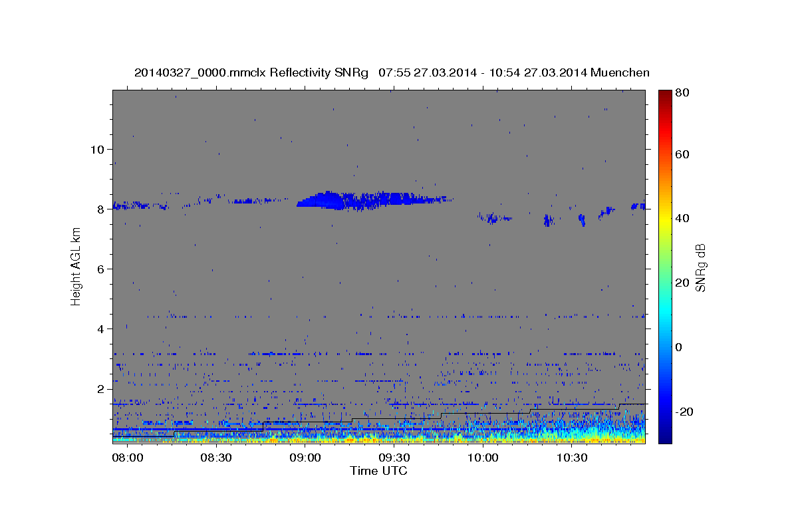Click the height tick label 8
The image size is (798, 532).
(x=100, y=209)
